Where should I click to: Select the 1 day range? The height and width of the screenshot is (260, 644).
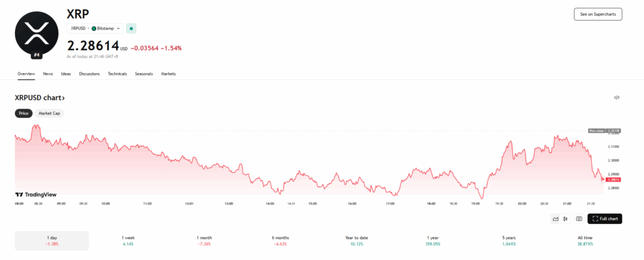click(x=52, y=240)
